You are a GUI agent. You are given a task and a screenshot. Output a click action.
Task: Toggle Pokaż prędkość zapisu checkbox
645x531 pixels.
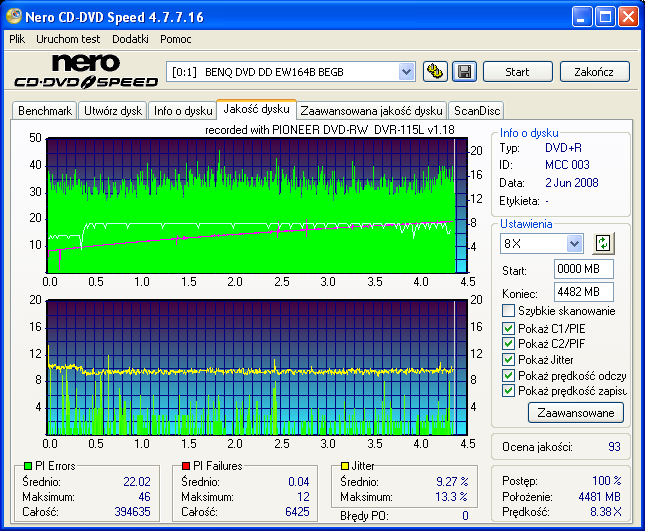pos(508,390)
